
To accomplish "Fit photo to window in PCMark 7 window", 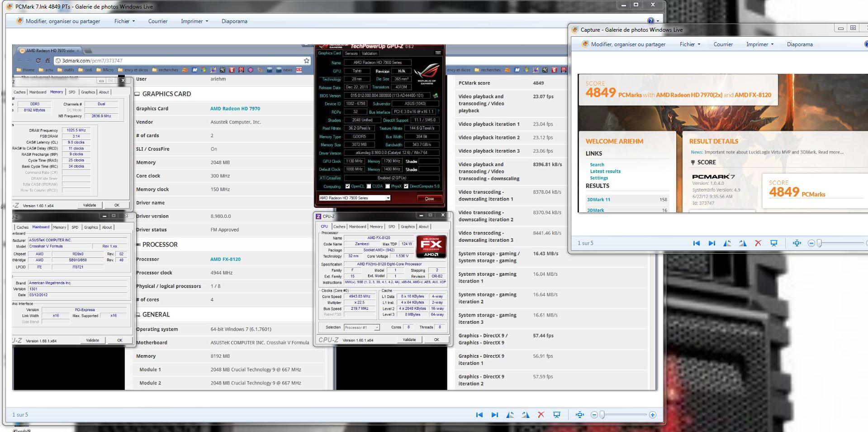I will click(579, 415).
